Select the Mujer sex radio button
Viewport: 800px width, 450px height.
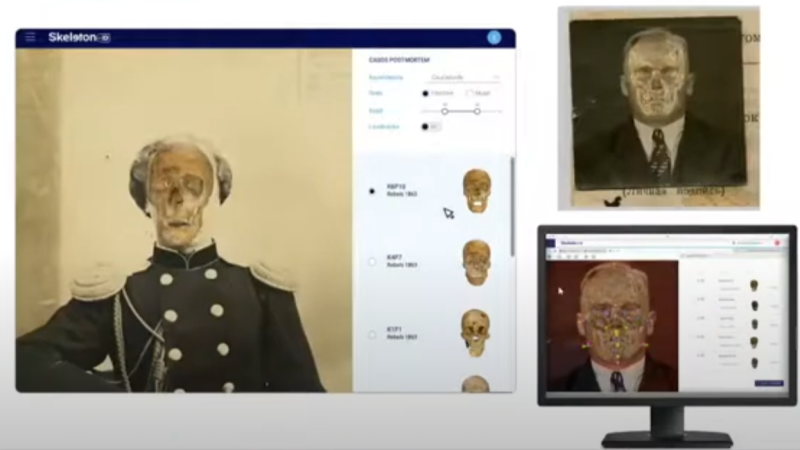469,93
